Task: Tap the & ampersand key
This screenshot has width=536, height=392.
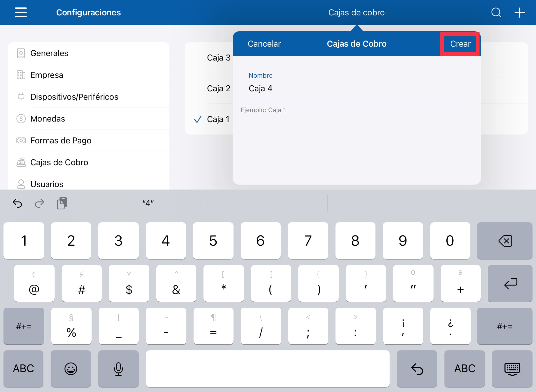Action: coord(176,283)
